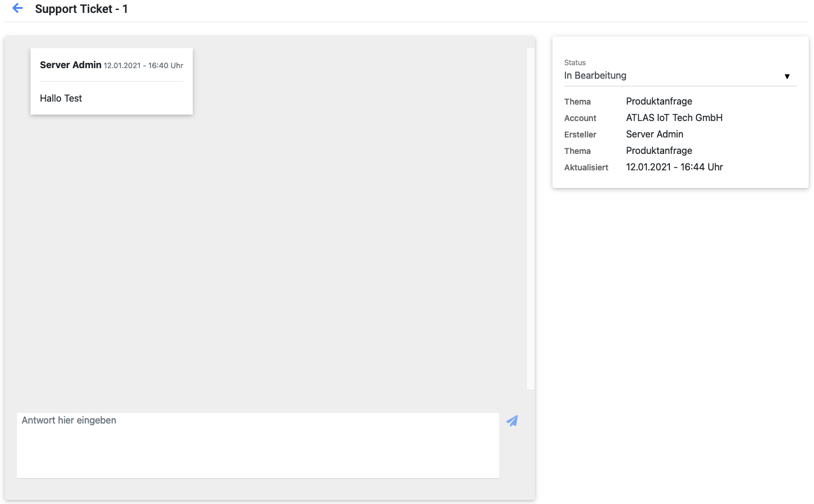Click the 'Aktualisiert' detail label

(586, 167)
